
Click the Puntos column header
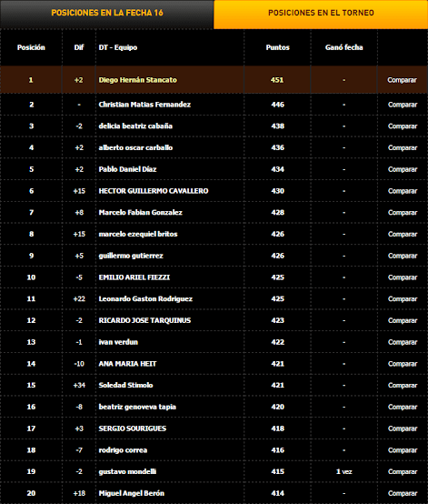click(278, 47)
